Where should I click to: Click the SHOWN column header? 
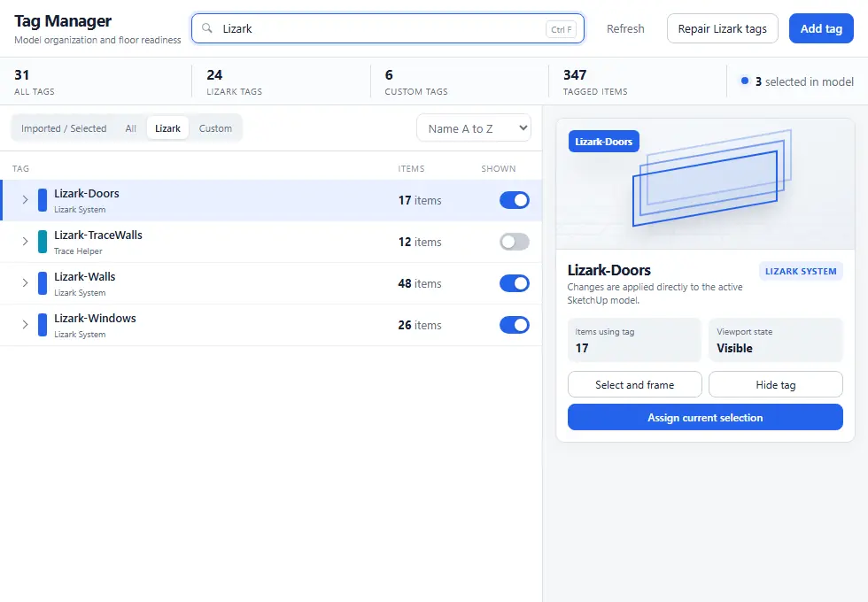click(x=498, y=168)
